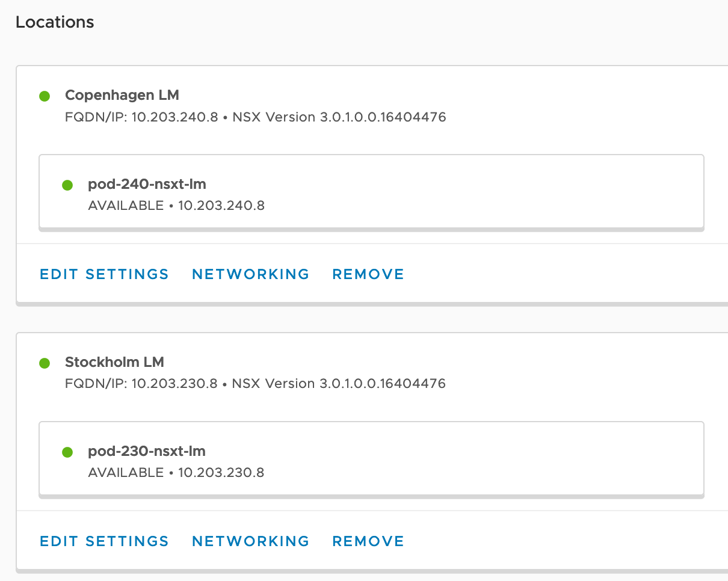Click the pod-230-nsxt-lm green status indicator
728x581 pixels.
point(67,452)
